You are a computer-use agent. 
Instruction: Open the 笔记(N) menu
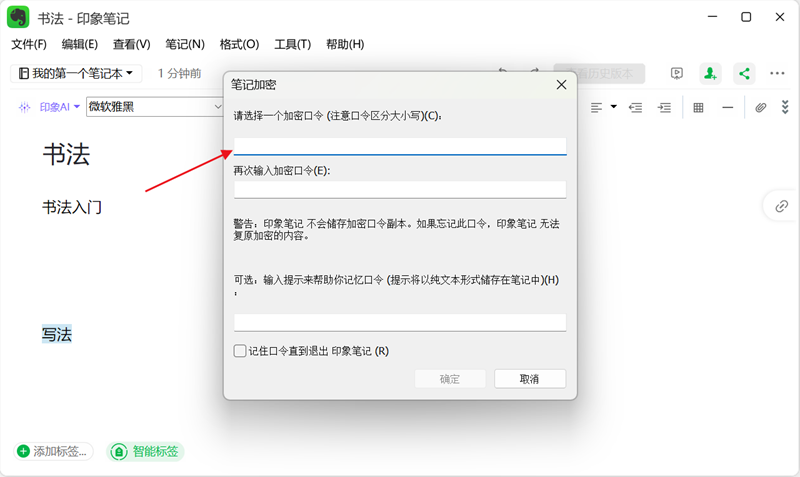click(x=185, y=44)
